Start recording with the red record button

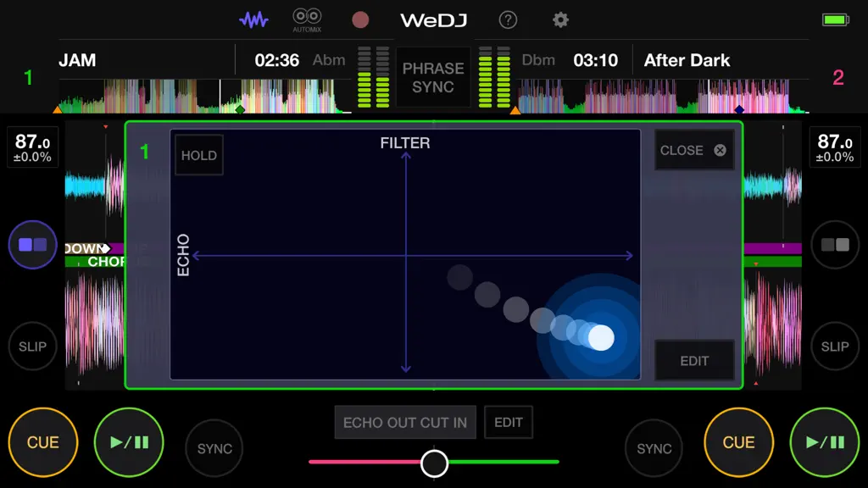click(x=360, y=20)
